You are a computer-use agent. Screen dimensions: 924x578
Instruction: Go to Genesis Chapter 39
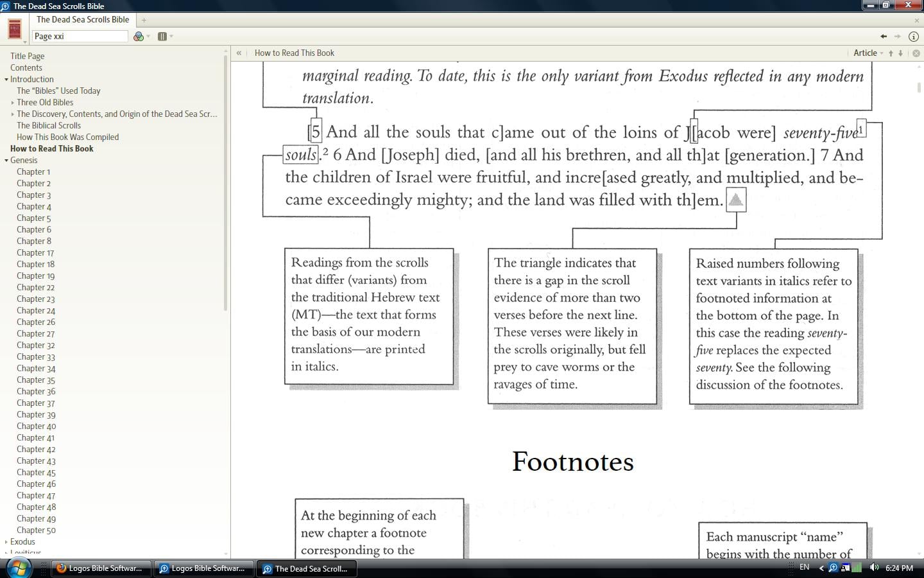[x=36, y=415]
